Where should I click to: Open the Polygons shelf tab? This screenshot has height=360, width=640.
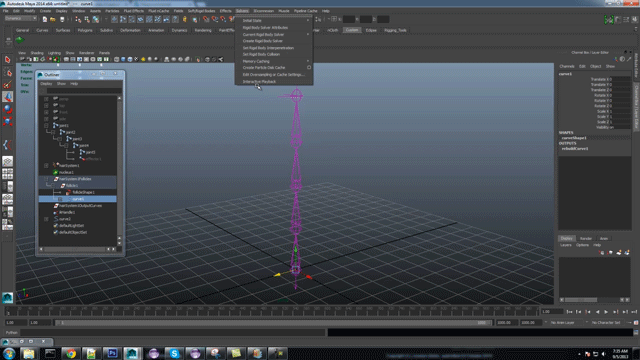pyautogui.click(x=85, y=30)
